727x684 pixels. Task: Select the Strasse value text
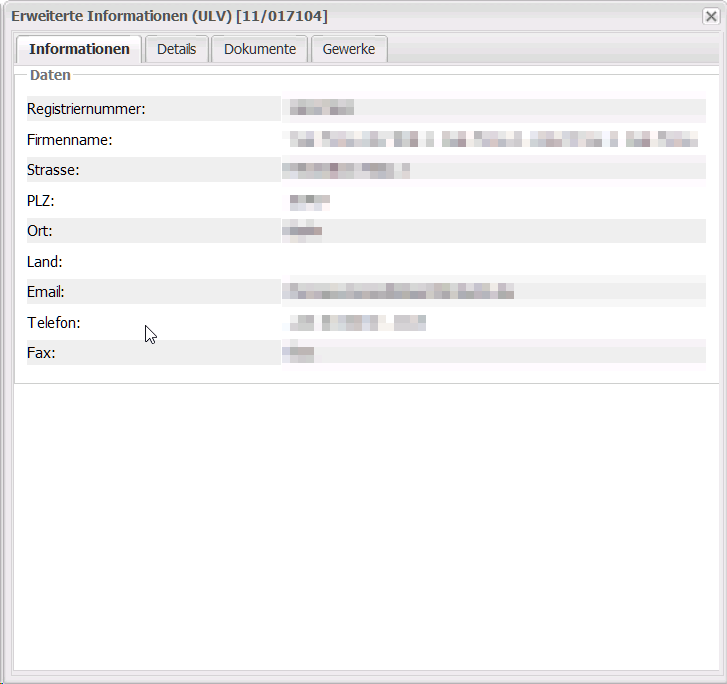click(346, 170)
